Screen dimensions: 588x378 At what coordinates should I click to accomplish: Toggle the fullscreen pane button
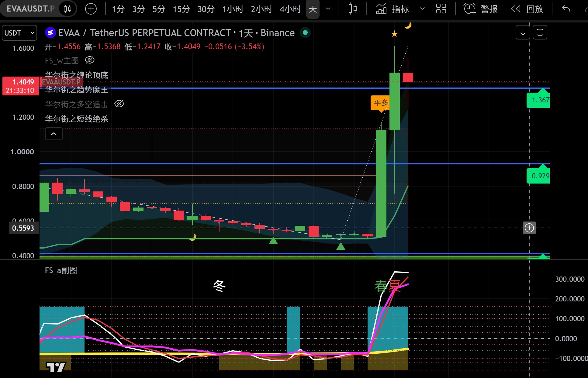(x=540, y=32)
